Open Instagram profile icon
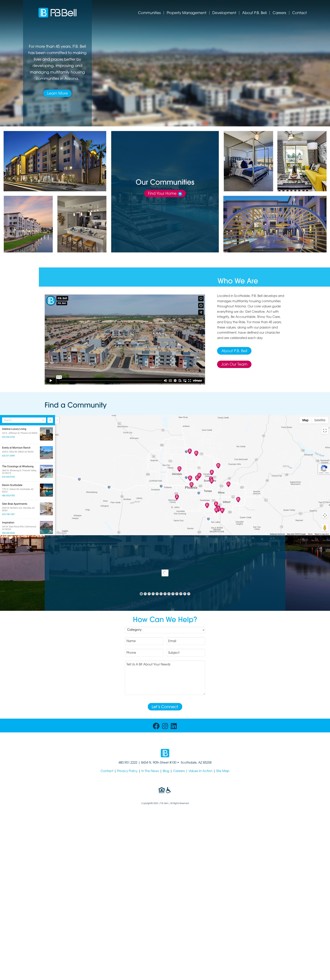This screenshot has height=980, width=330. [165, 726]
